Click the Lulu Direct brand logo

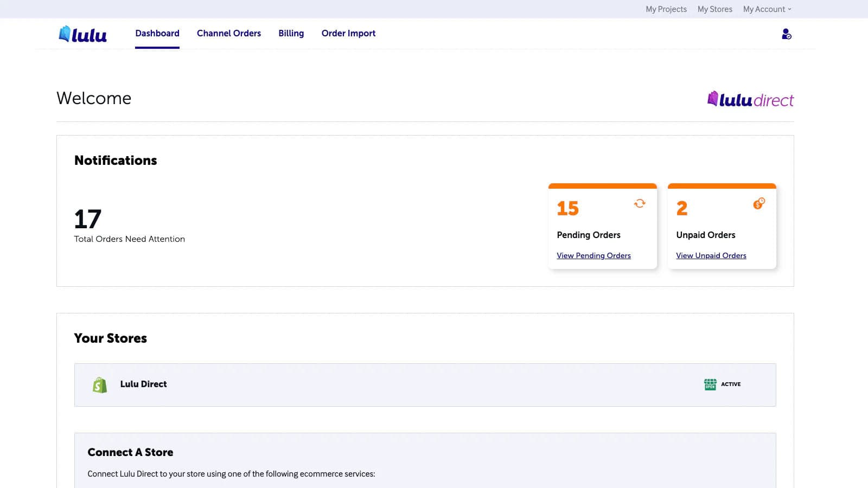tap(750, 99)
